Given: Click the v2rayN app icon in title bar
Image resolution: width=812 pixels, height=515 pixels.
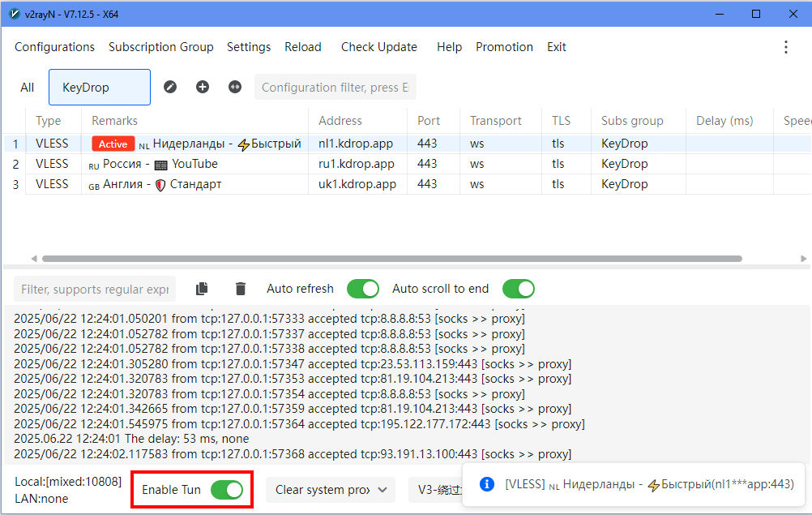Looking at the screenshot, I should point(14,14).
